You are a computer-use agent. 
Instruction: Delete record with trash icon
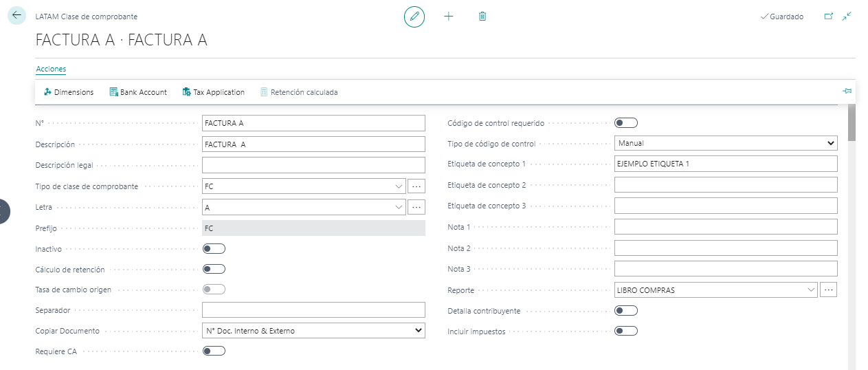[482, 17]
